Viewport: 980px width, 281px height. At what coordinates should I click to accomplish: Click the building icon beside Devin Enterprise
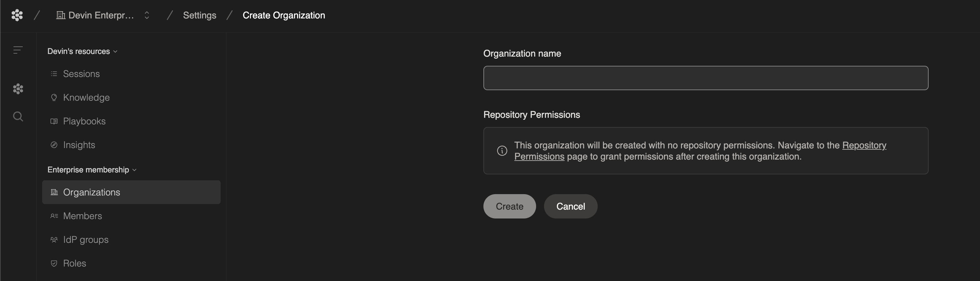coord(61,15)
